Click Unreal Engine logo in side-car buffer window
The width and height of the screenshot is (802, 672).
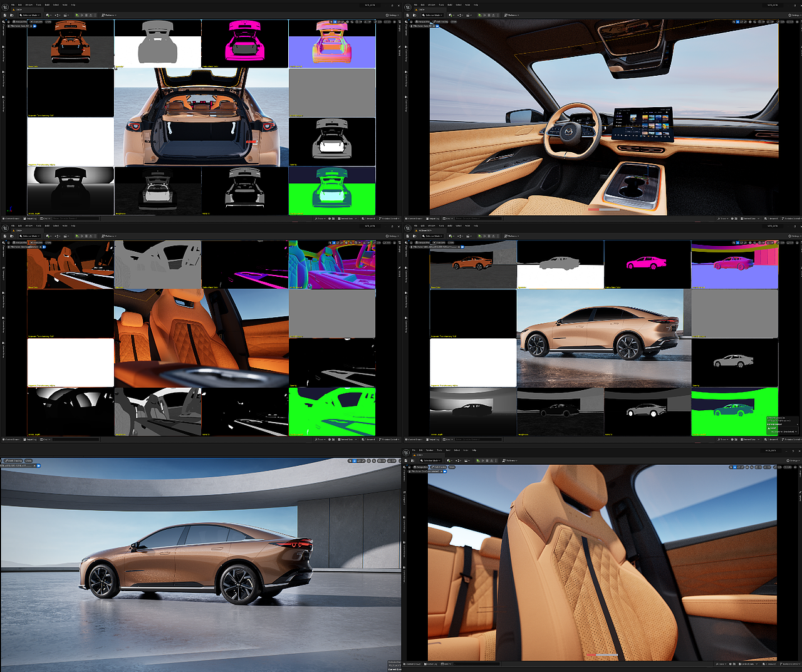pos(408,228)
